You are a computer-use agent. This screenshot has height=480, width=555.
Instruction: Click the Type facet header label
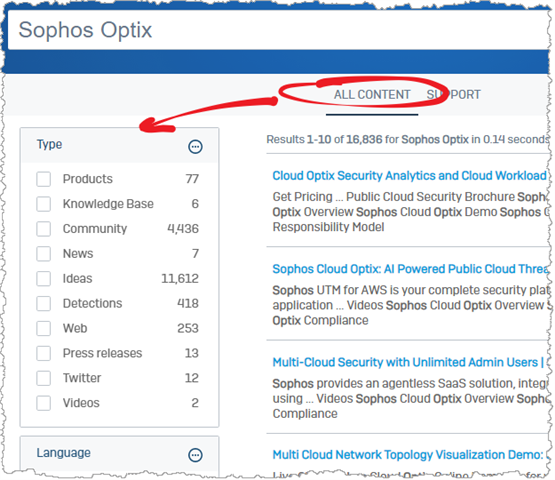50,144
